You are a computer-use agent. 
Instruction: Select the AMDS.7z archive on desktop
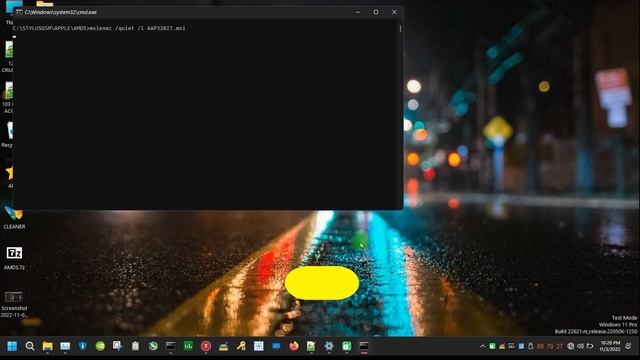tap(14, 258)
